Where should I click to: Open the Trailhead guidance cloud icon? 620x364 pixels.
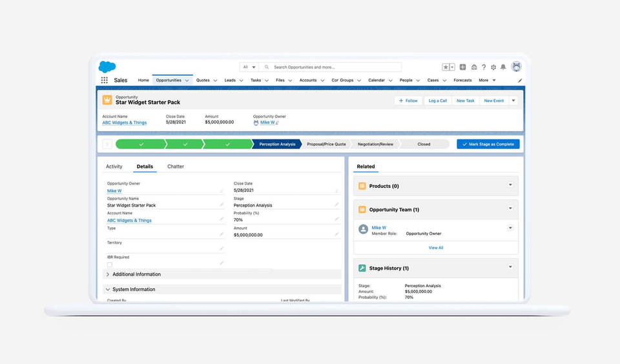pyautogui.click(x=473, y=67)
